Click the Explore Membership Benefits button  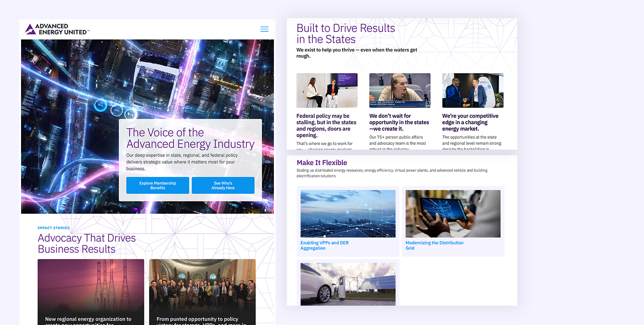[x=158, y=185]
